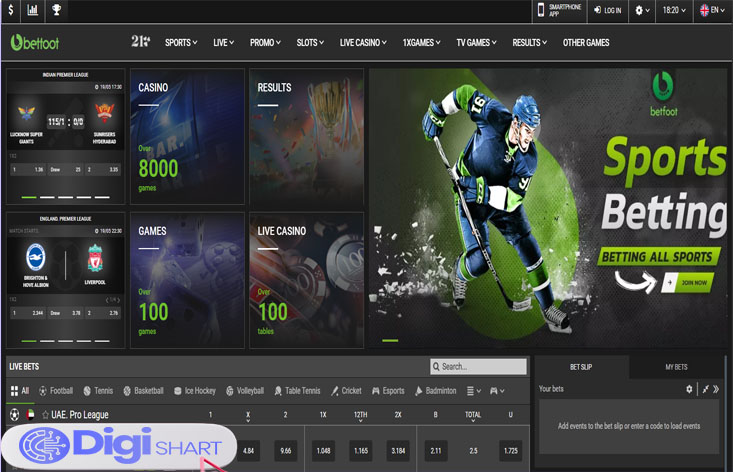
Task: Open Other Games page
Action: (586, 43)
